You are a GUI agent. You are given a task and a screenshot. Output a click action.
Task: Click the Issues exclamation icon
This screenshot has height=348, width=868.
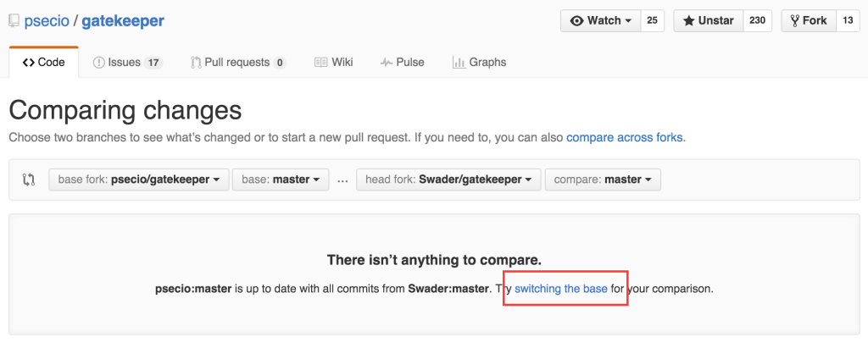pyautogui.click(x=99, y=62)
